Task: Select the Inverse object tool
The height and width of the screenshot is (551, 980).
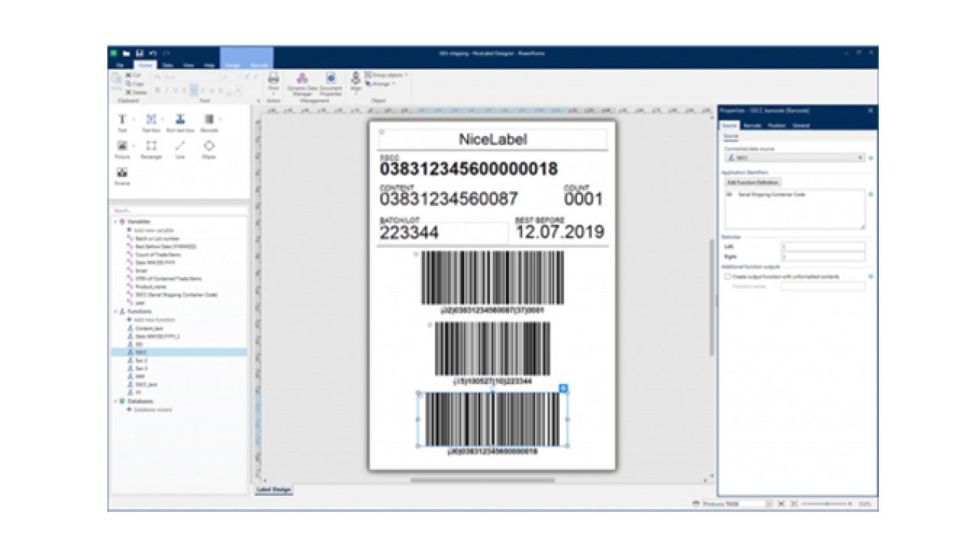Action: [122, 175]
